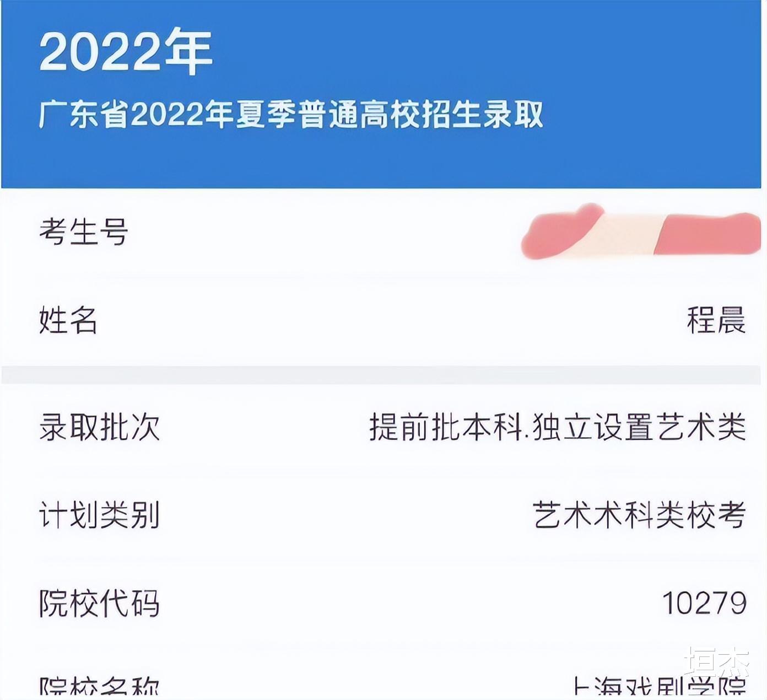The image size is (767, 700).
Task: Click the gray divider below the 姓名 row
Action: [x=383, y=370]
